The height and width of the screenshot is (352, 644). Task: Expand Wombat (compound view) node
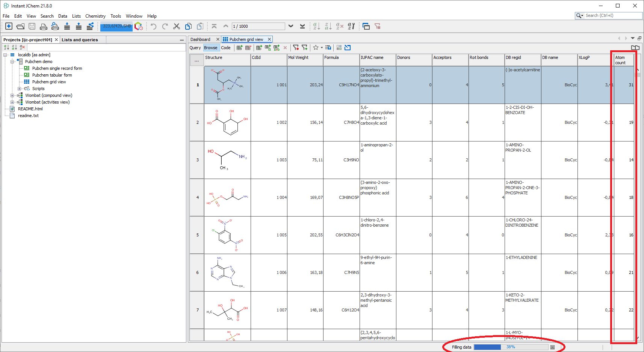pyautogui.click(x=12, y=95)
